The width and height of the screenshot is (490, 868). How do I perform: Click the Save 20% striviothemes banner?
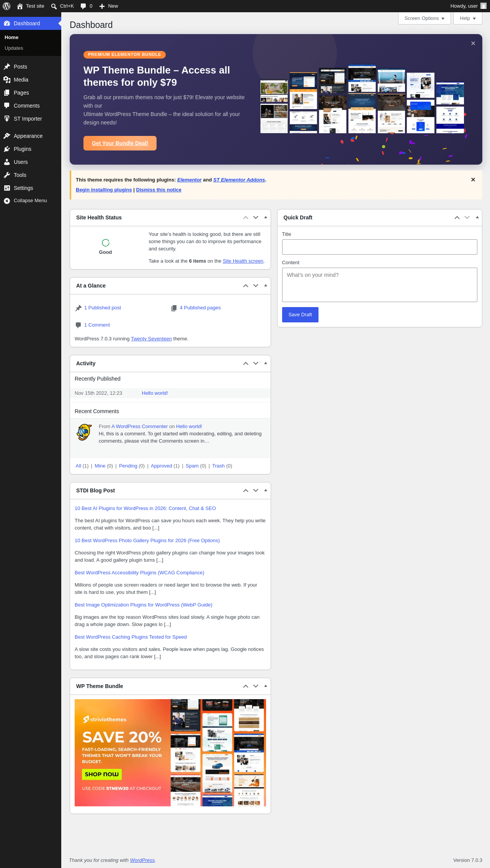point(170,753)
